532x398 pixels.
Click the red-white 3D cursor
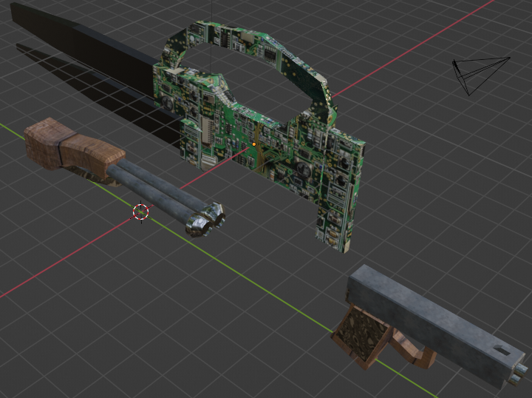(141, 212)
